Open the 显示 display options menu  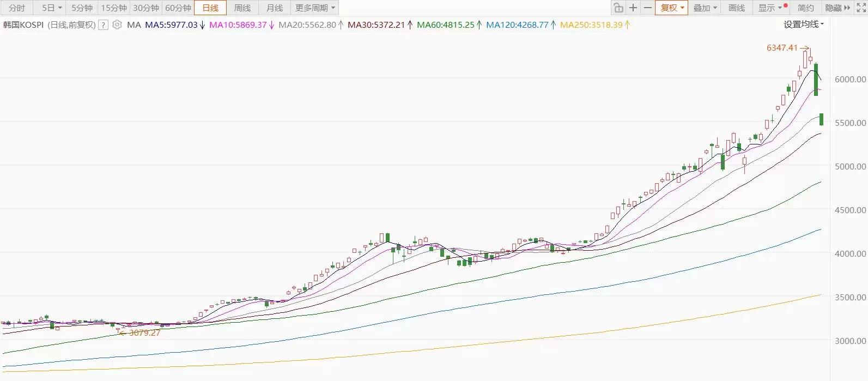click(770, 8)
